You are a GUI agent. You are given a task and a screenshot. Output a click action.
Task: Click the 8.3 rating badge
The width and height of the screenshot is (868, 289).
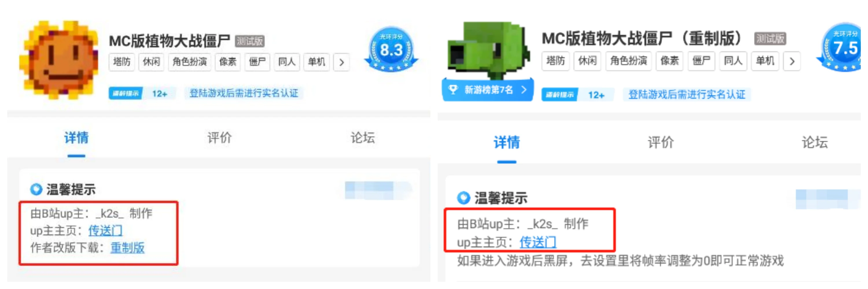(x=391, y=49)
